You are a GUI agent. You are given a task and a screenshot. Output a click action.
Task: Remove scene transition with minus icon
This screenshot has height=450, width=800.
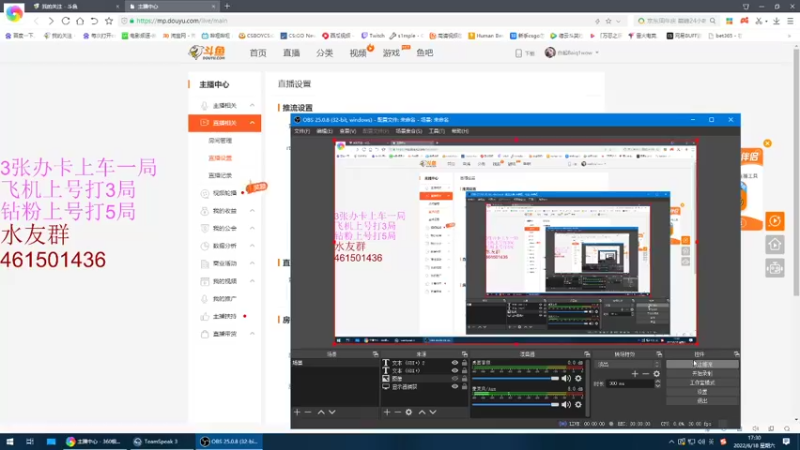pos(645,374)
